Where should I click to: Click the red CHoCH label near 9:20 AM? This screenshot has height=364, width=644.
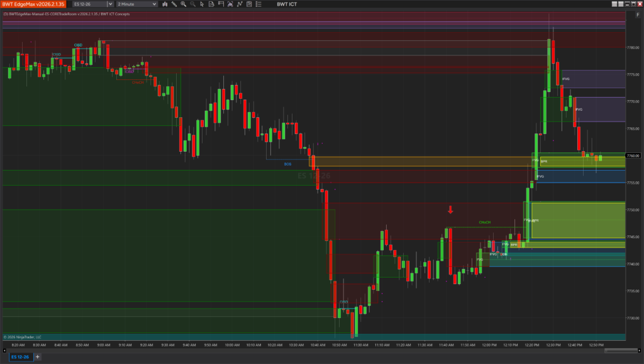tap(138, 82)
